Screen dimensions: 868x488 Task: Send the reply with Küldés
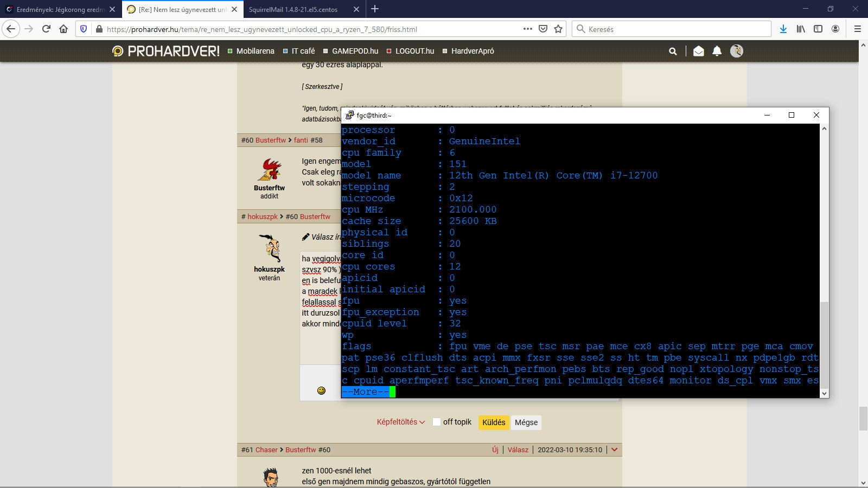coord(494,422)
